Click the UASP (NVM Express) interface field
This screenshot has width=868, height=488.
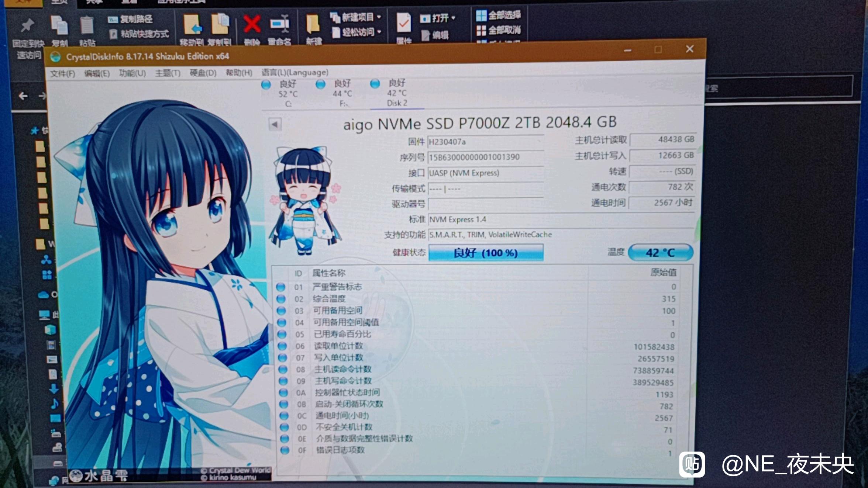point(485,173)
